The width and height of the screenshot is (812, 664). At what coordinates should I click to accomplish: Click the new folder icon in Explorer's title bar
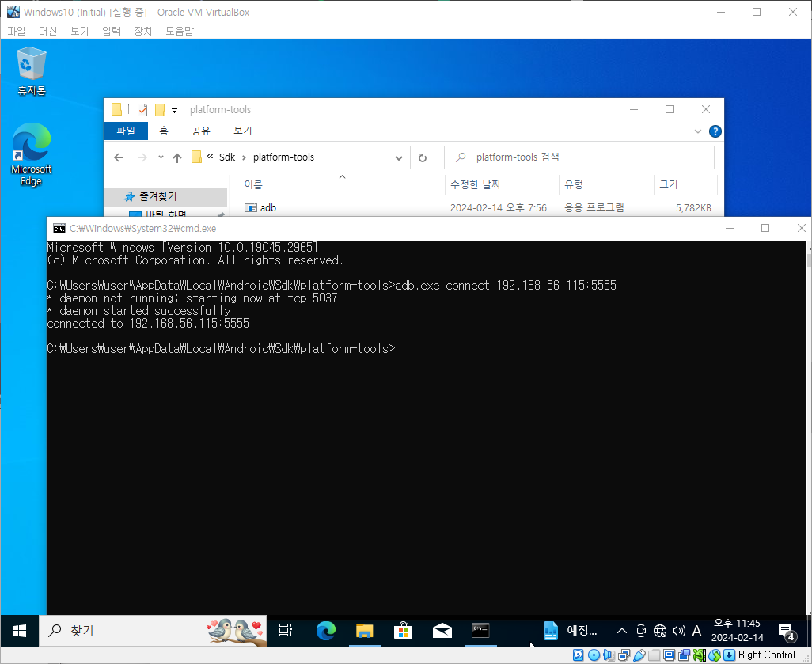(160, 110)
